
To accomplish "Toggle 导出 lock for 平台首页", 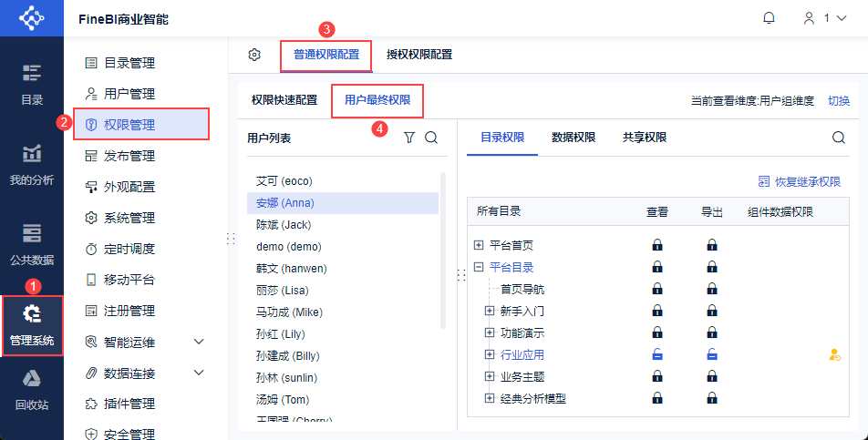I will (712, 245).
